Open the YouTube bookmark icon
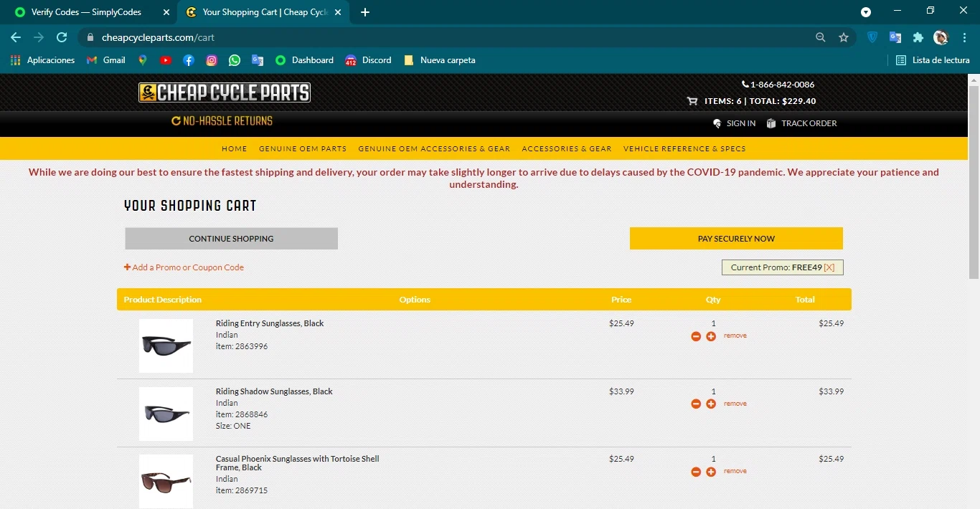Screen dimensions: 980x509 166,60
